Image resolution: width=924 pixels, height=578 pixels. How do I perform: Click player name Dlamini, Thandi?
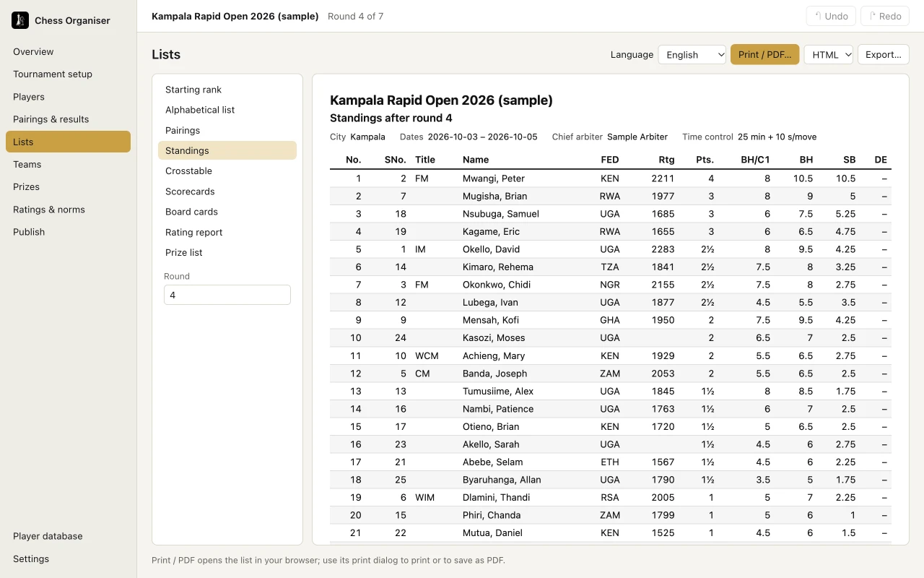click(497, 497)
